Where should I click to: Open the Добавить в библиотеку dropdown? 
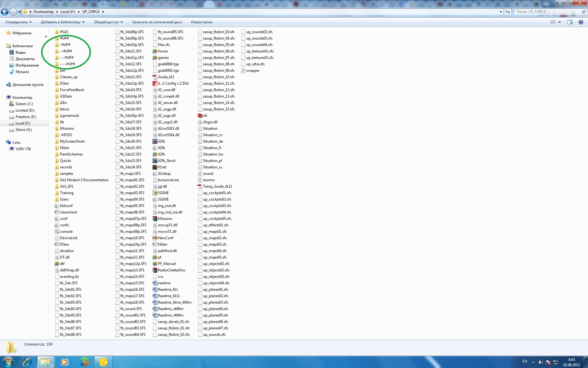(62, 22)
